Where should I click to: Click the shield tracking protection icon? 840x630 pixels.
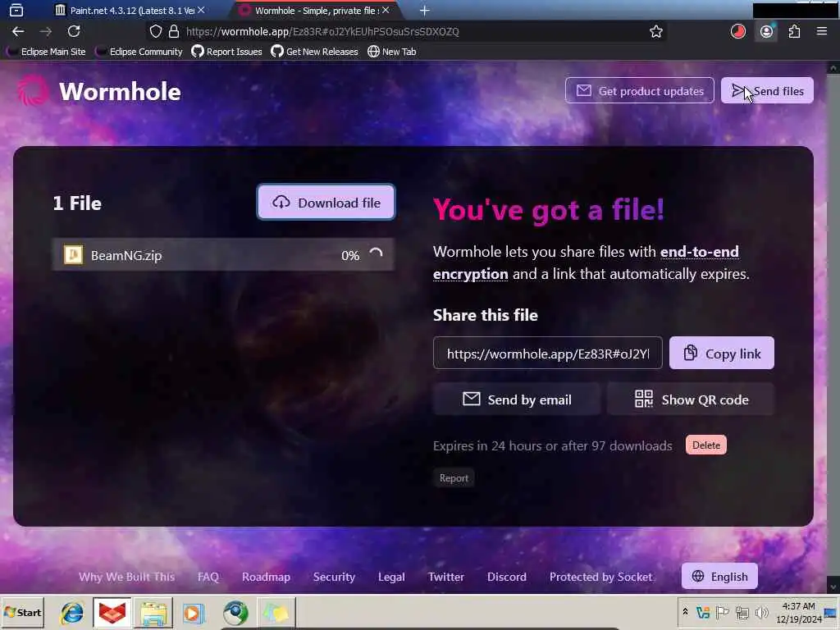(x=155, y=32)
